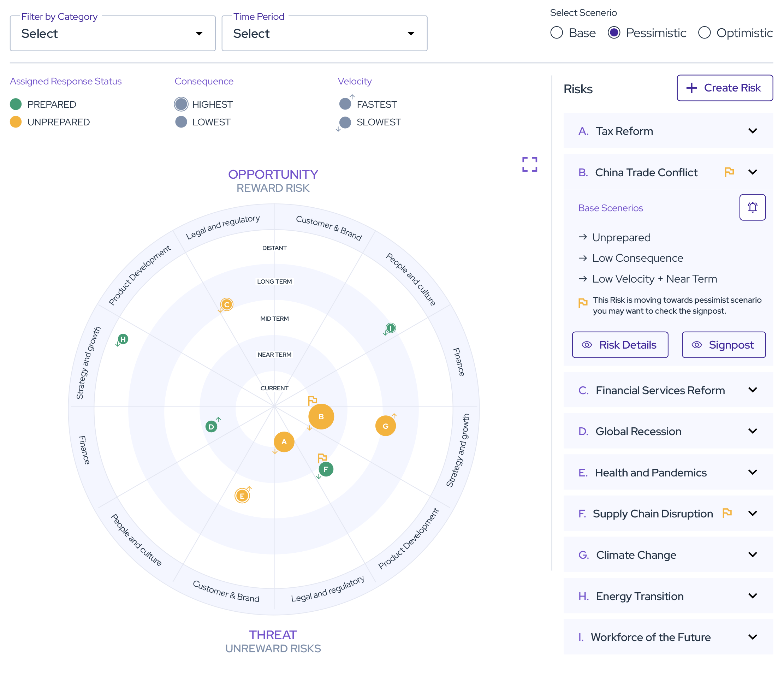784x676 pixels.
Task: Expand Global Recession risk entry
Action: click(752, 431)
